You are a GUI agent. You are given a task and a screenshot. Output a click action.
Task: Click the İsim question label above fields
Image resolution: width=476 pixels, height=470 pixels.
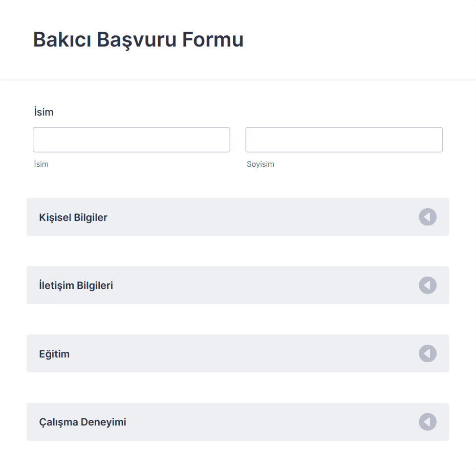pos(44,111)
